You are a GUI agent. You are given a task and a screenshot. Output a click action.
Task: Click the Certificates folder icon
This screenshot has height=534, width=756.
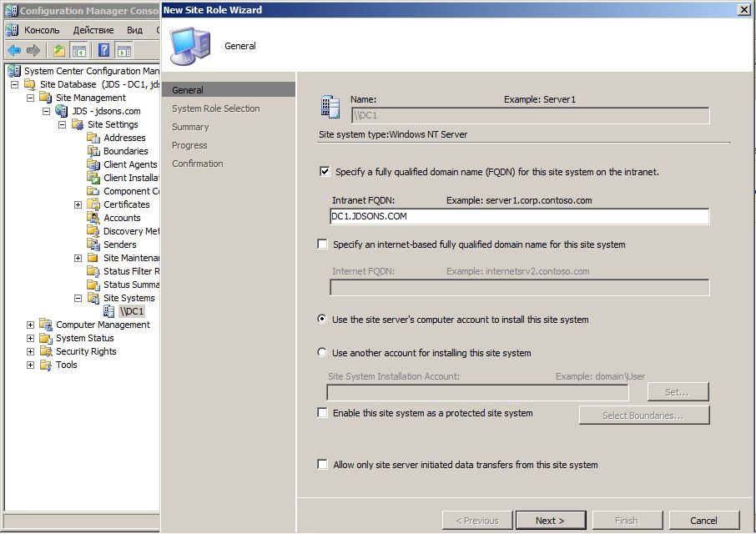[93, 204]
